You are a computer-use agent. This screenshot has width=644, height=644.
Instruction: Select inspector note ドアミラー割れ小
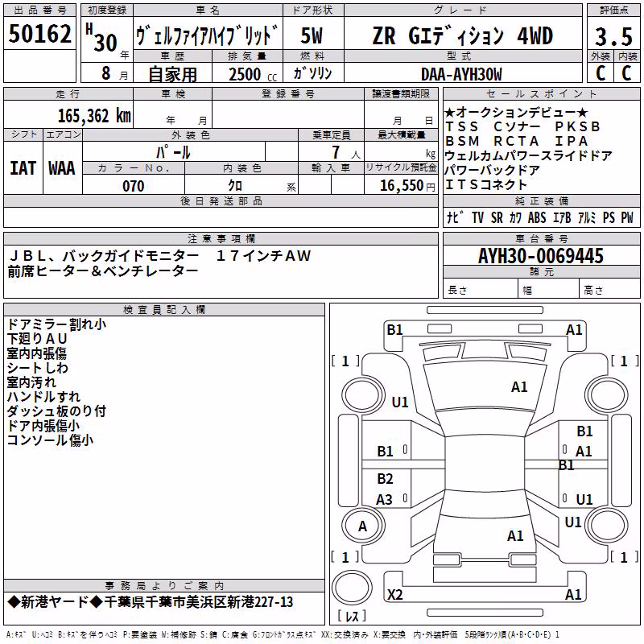point(56,324)
